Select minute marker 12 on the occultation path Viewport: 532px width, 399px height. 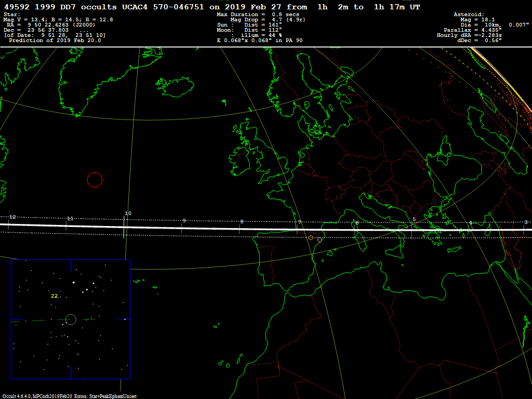click(x=12, y=217)
